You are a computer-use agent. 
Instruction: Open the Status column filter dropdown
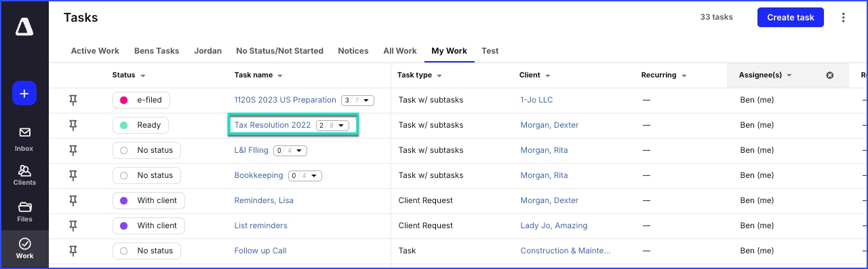143,75
